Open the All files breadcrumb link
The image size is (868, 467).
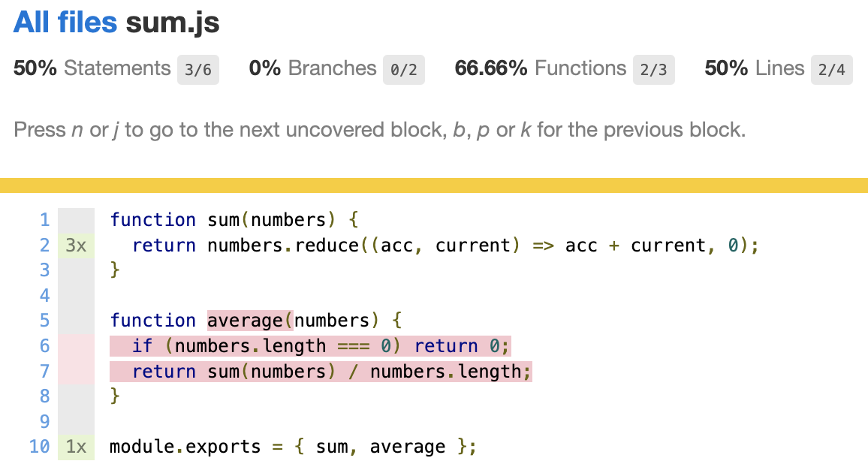(65, 23)
